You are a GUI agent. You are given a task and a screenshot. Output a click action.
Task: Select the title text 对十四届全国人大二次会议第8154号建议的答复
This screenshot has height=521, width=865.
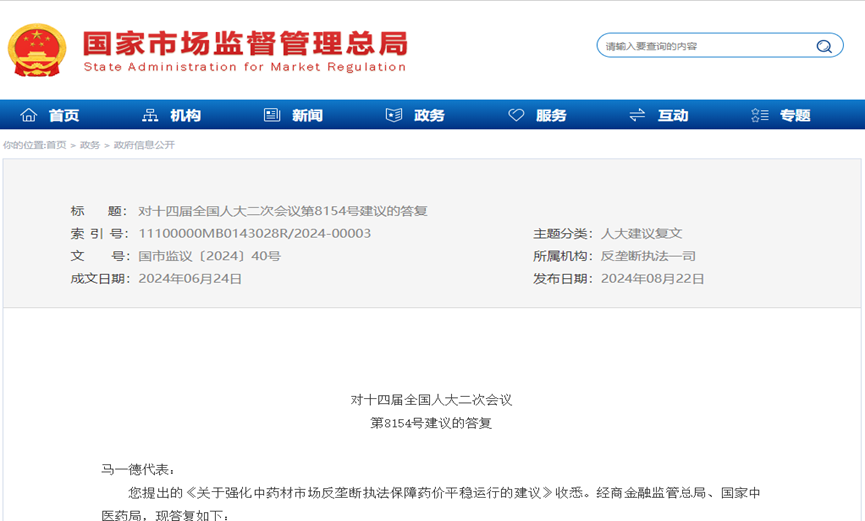282,211
